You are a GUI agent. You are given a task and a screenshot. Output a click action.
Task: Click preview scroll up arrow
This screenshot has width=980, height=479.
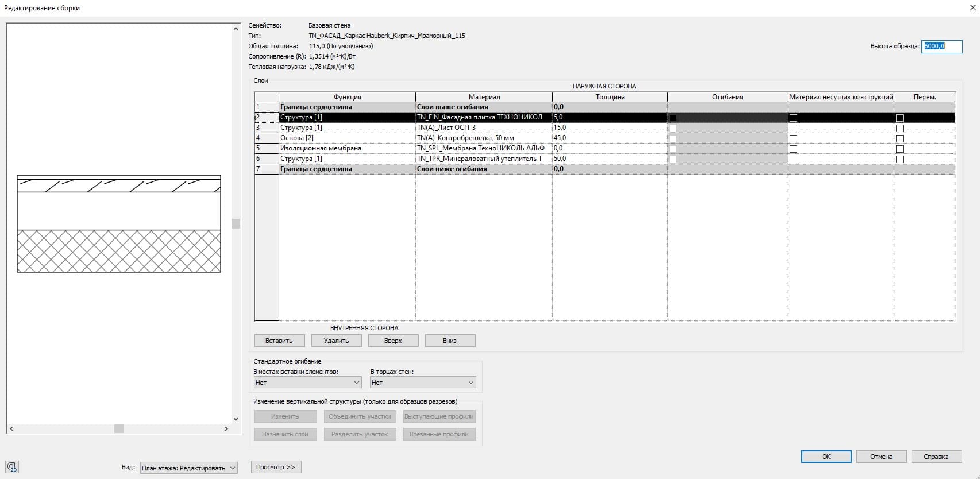[x=236, y=29]
